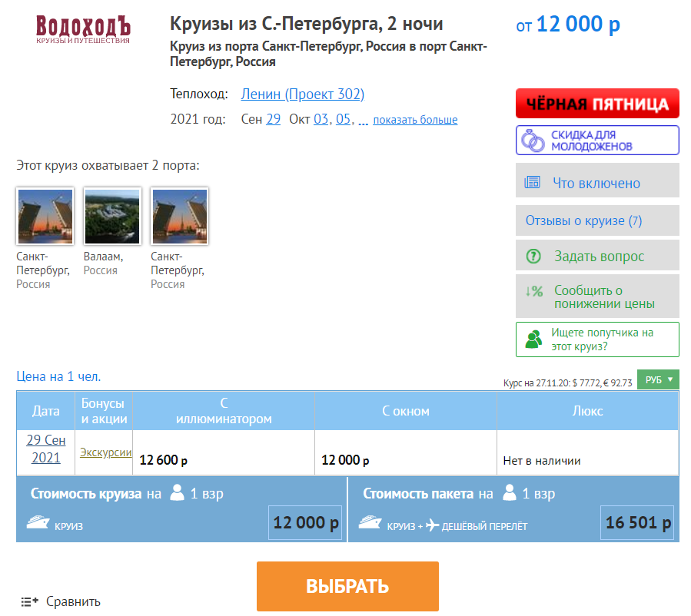Screen dimensions: 691x616
Task: Click the Водоходъ company logo
Action: point(83,29)
